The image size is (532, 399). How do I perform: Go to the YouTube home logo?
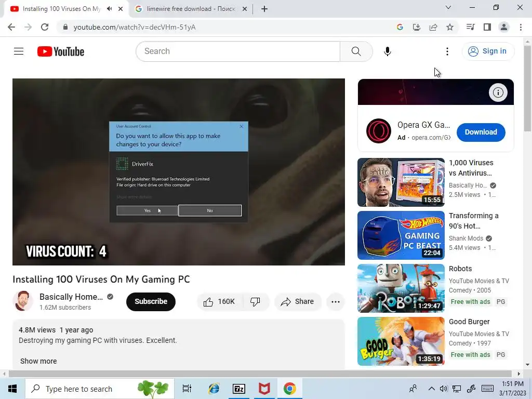pos(61,51)
